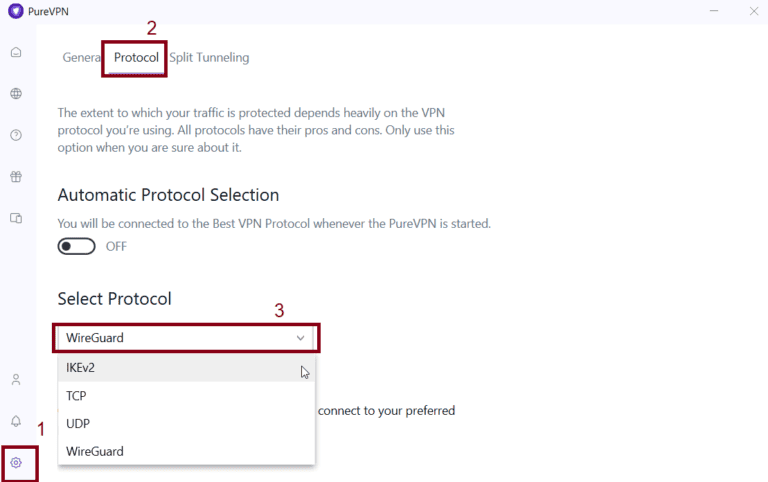
Task: Switch to the Protocol tab
Action: [136, 58]
